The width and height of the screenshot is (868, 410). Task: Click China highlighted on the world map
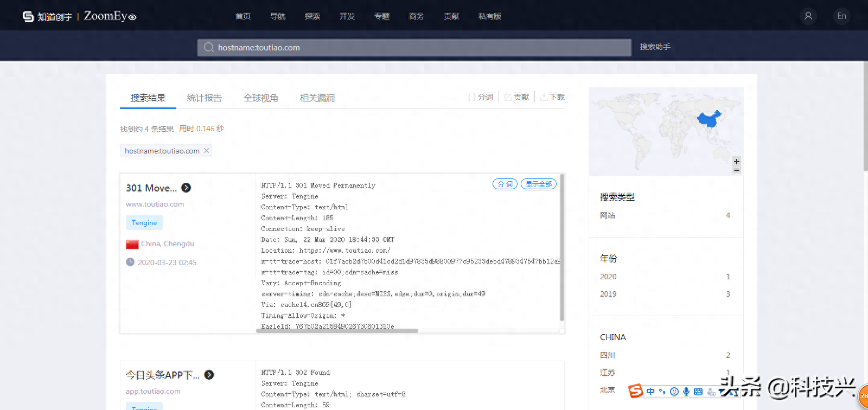pos(710,119)
